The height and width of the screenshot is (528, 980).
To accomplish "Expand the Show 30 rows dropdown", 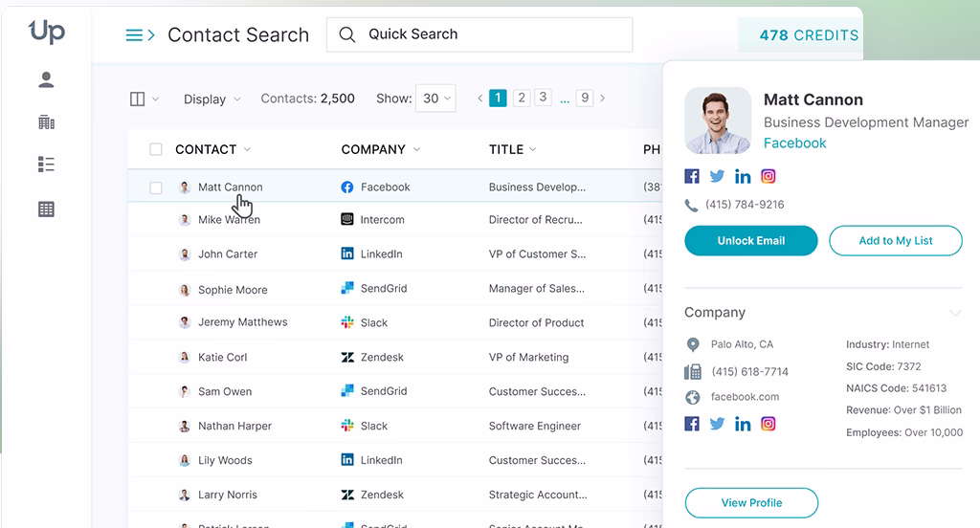I will 435,99.
